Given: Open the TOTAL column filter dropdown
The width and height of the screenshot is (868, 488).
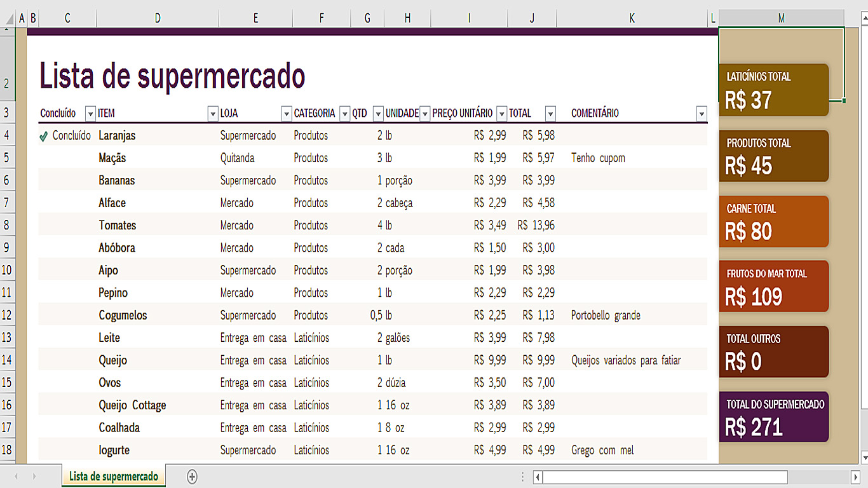Looking at the screenshot, I should tap(550, 114).
